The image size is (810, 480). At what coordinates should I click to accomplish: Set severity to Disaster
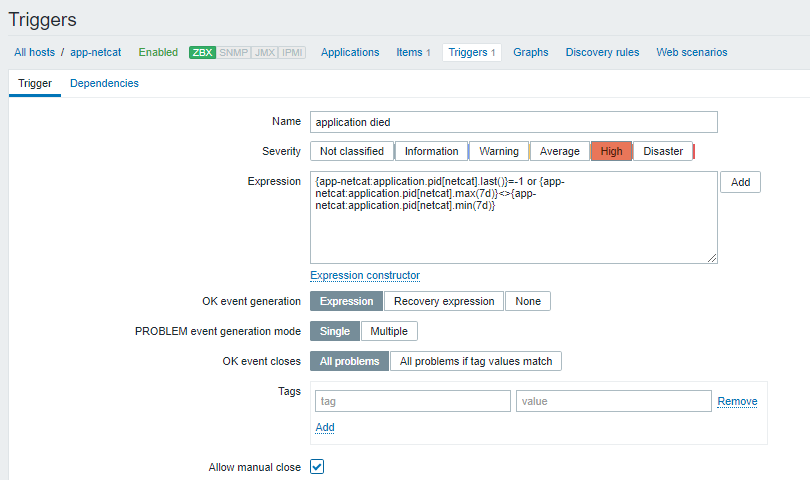coord(663,151)
